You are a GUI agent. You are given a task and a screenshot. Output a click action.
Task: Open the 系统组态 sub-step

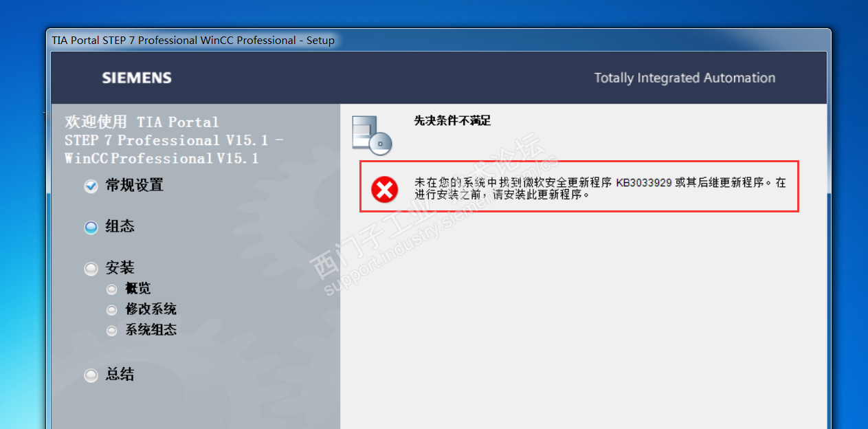[151, 330]
